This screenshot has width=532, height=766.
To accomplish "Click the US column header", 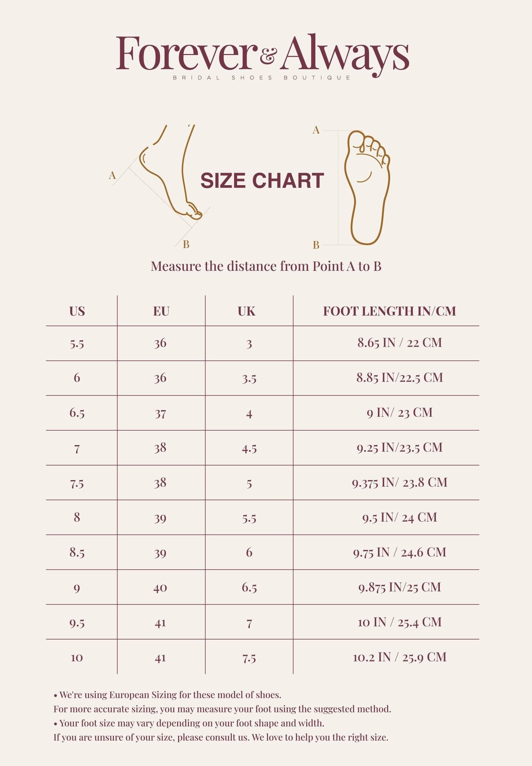I will point(77,311).
